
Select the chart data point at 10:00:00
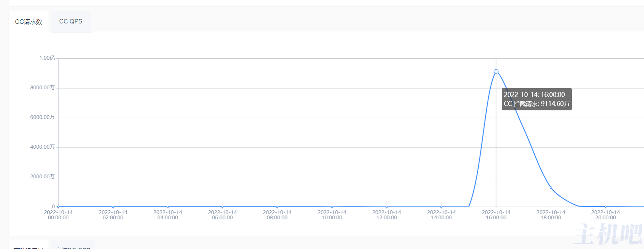point(332,207)
